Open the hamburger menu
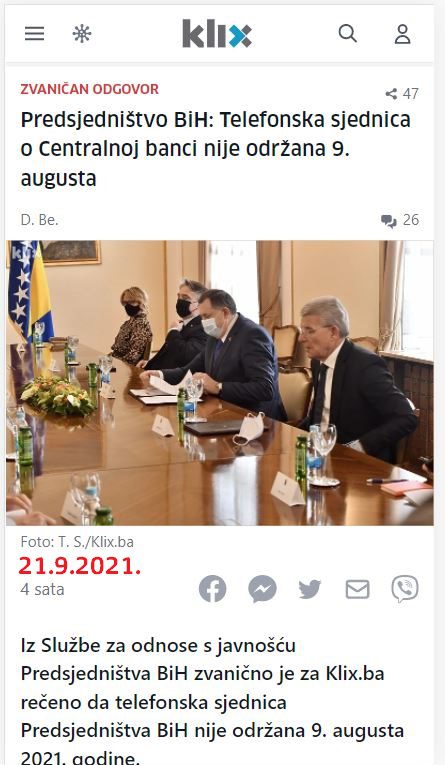Viewport: 445px width, 765px height. [x=35, y=34]
